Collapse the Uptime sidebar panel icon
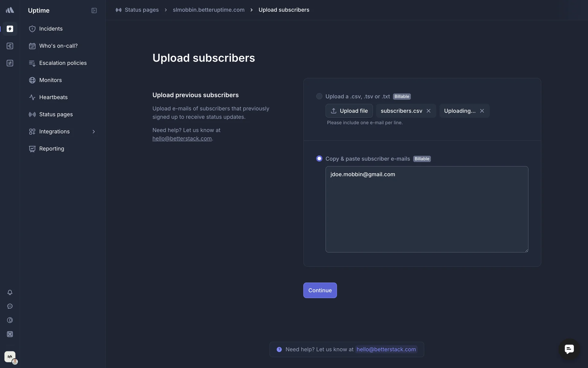Viewport: 588px width, 368px height. tap(94, 10)
